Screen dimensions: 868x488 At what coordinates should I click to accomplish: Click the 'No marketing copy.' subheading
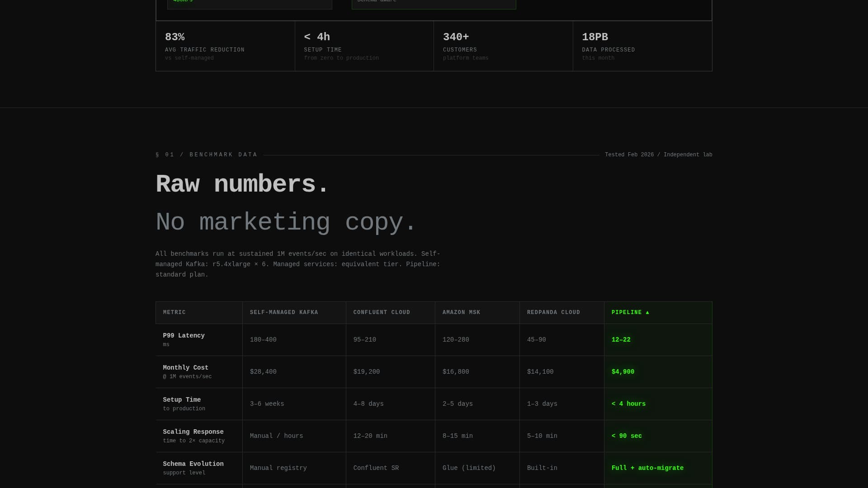(286, 222)
